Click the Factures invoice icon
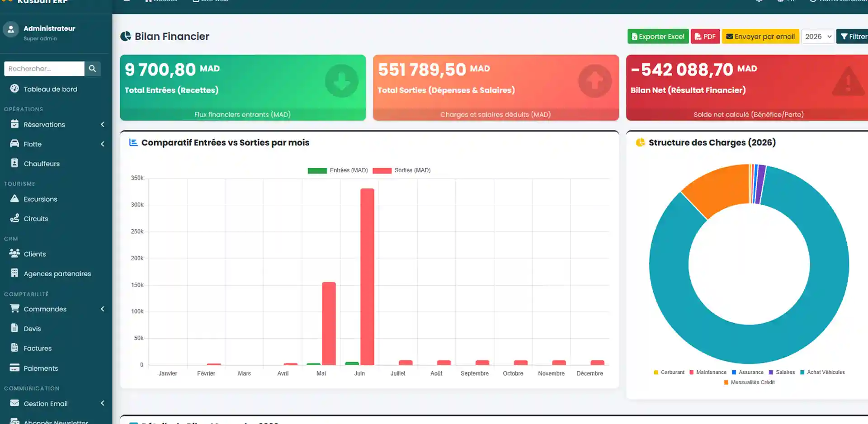 [14, 348]
